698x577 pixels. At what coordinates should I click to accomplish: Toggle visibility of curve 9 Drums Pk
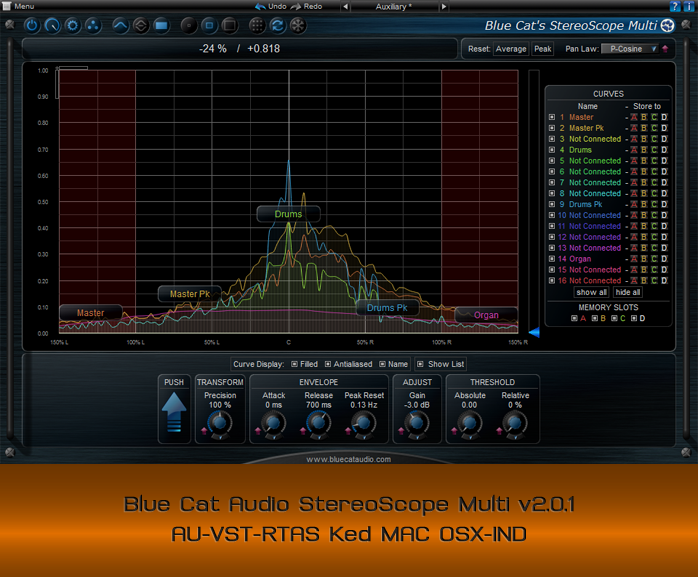tap(552, 204)
